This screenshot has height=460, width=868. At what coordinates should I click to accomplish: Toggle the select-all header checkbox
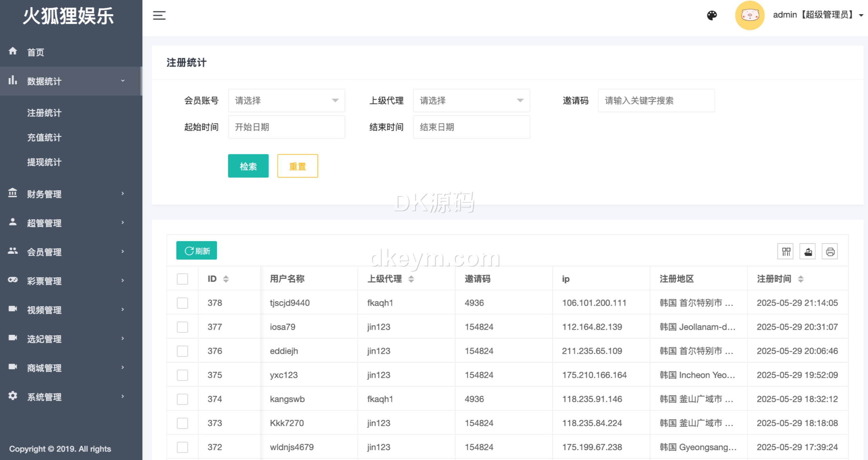[x=182, y=279]
